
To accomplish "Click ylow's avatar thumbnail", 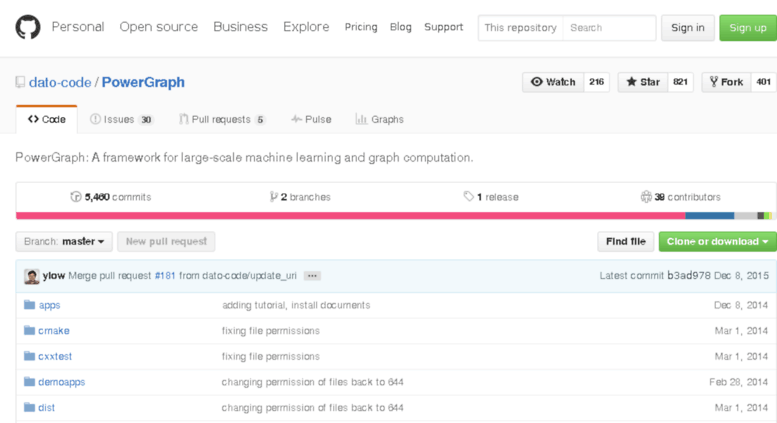I will (x=32, y=276).
